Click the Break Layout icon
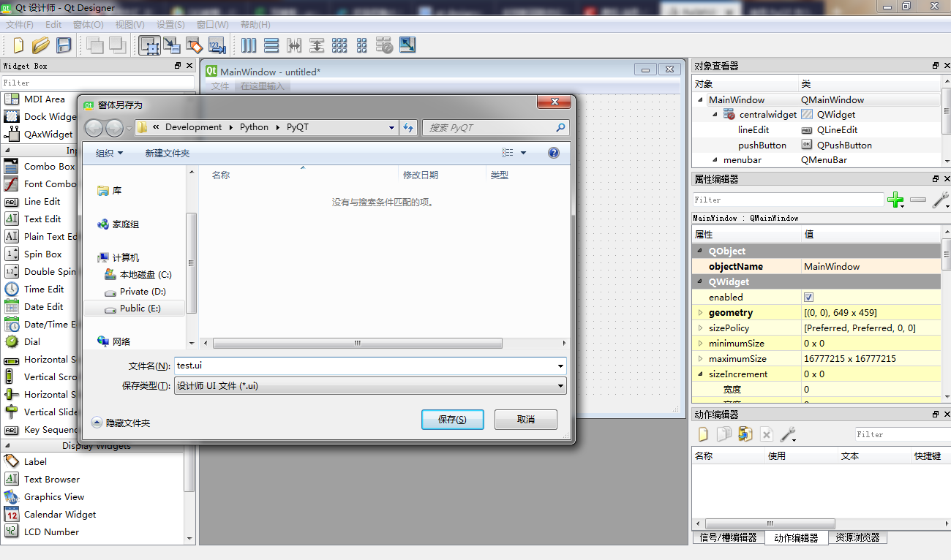The height and width of the screenshot is (560, 951). point(385,45)
